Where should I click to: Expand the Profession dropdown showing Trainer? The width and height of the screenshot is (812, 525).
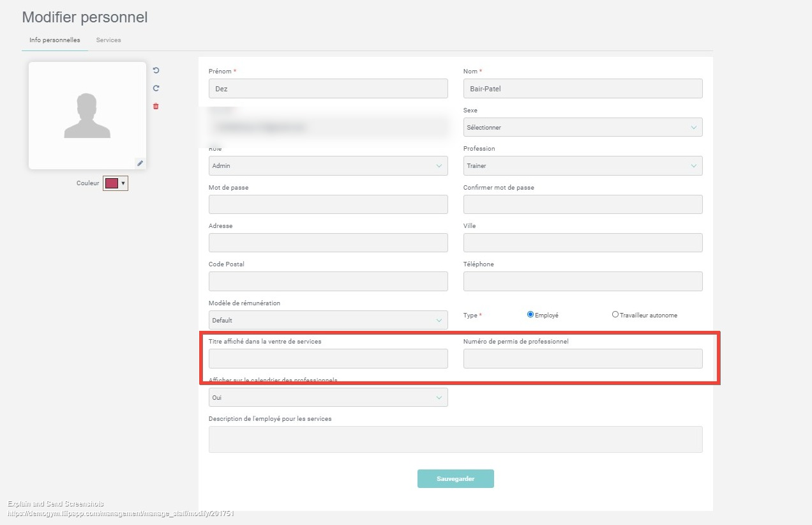582,166
